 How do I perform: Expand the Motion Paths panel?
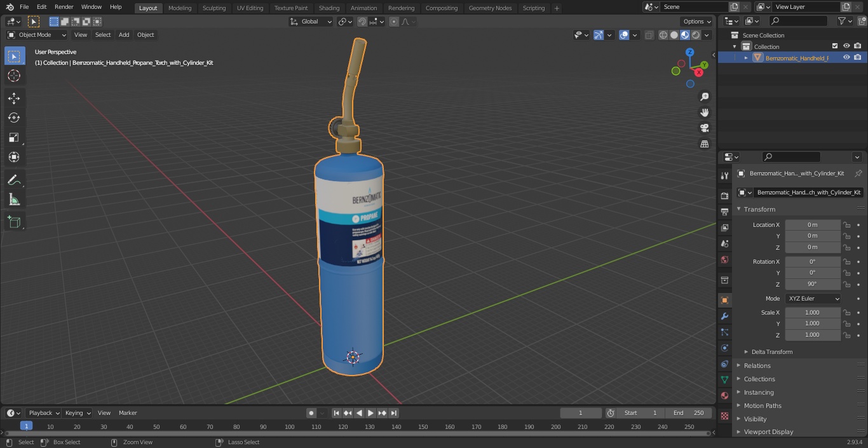[x=762, y=405]
